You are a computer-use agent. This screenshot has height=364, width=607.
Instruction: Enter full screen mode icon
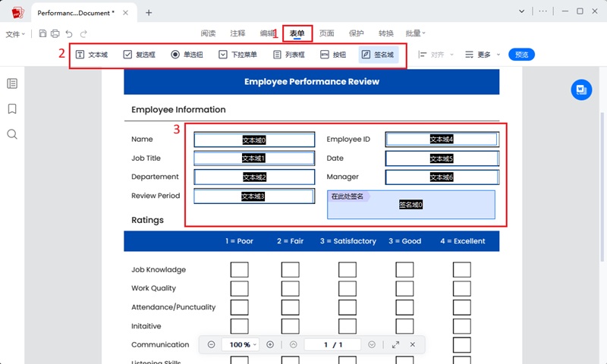pyautogui.click(x=395, y=344)
